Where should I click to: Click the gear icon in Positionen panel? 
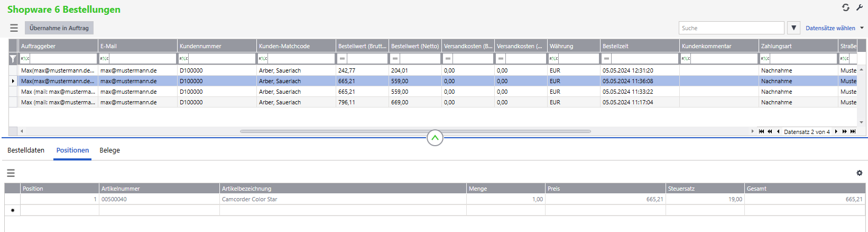859,173
